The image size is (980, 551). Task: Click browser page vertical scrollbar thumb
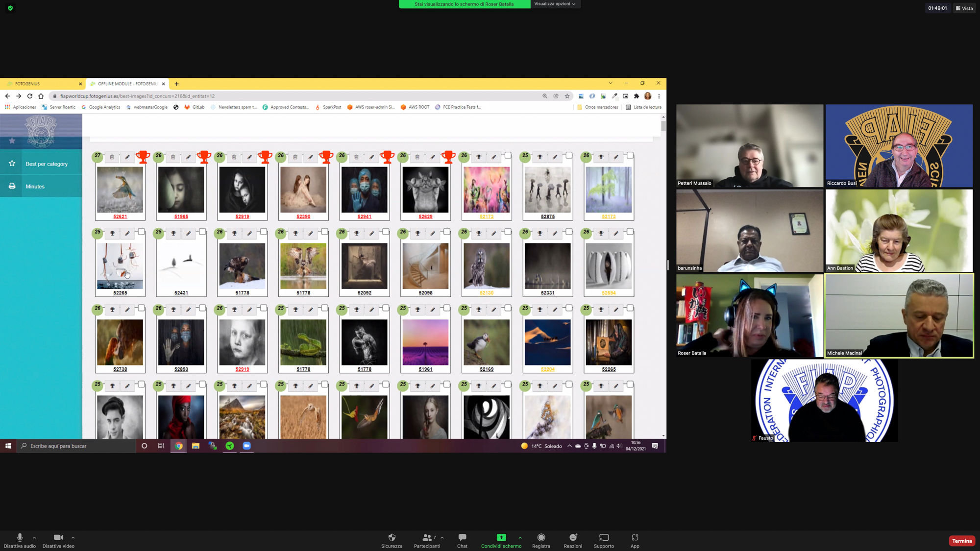point(663,126)
